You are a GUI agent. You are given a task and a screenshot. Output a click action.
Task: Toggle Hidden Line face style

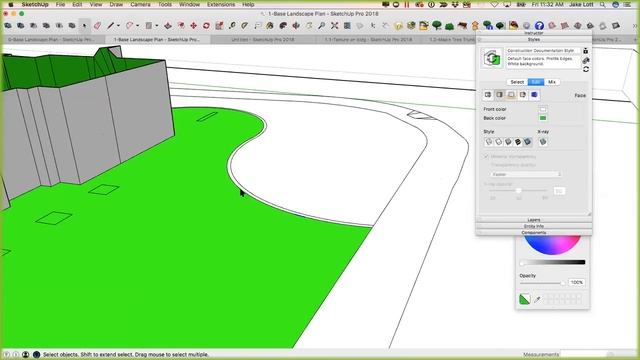pyautogui.click(x=498, y=142)
